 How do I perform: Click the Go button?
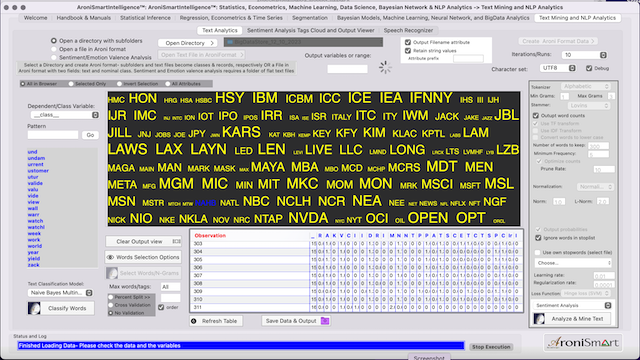[x=90, y=135]
